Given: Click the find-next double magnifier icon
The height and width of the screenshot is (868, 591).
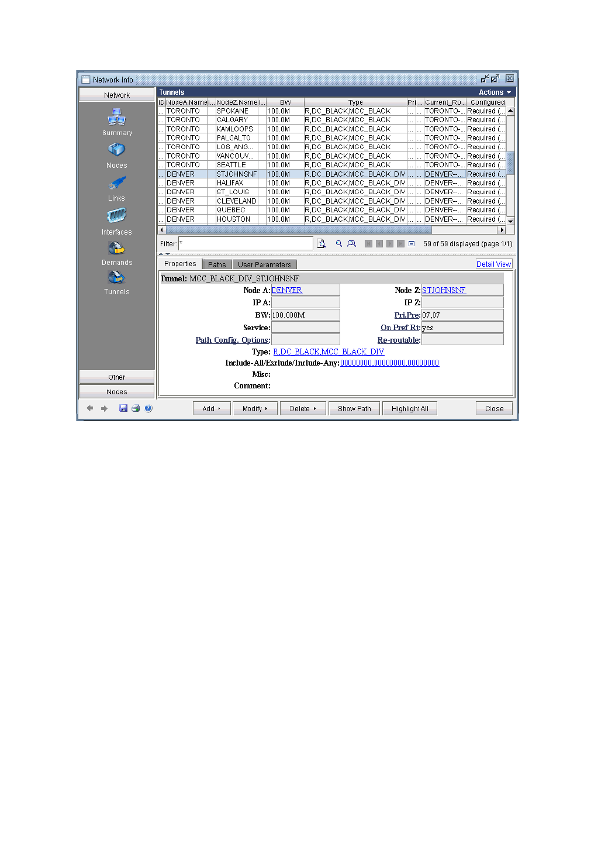Looking at the screenshot, I should (x=351, y=243).
